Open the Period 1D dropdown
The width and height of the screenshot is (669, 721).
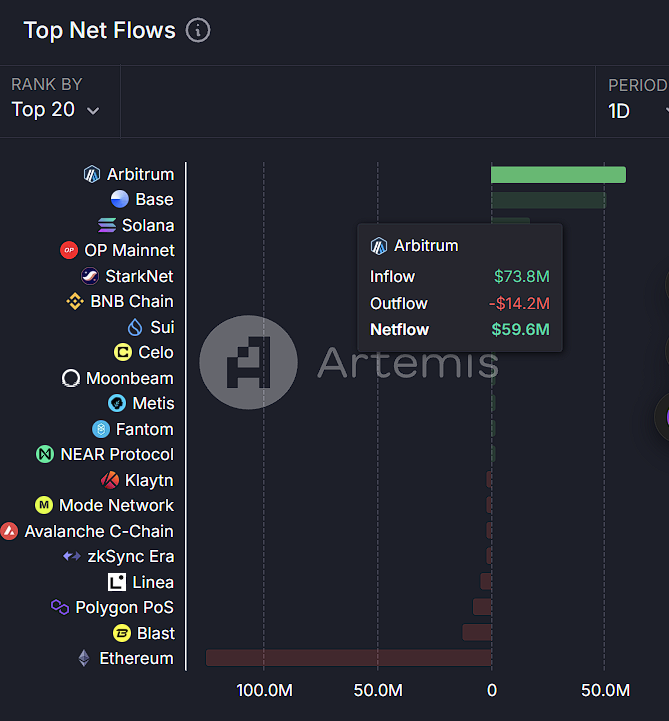636,110
